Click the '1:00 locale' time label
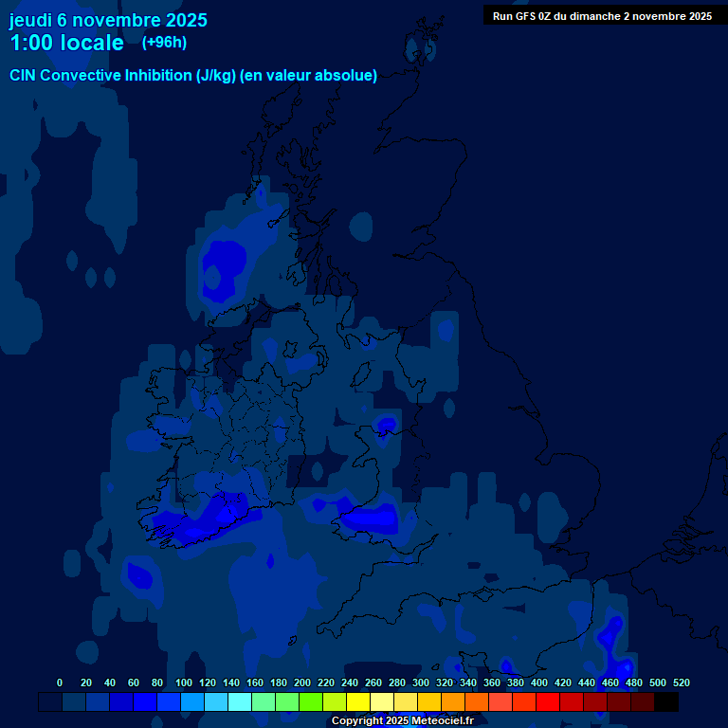The image size is (728, 728). coord(66,44)
